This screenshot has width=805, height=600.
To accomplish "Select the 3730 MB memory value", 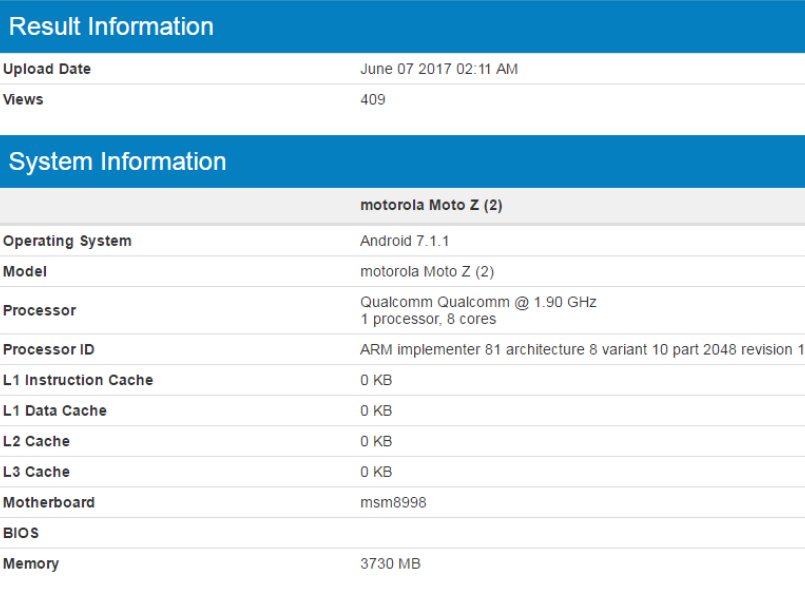I will (390, 564).
